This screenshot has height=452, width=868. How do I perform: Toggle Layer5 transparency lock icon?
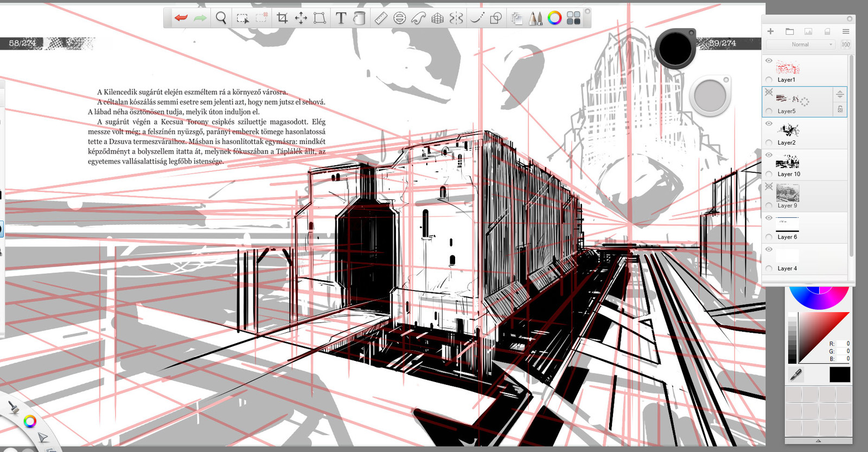pos(840,109)
